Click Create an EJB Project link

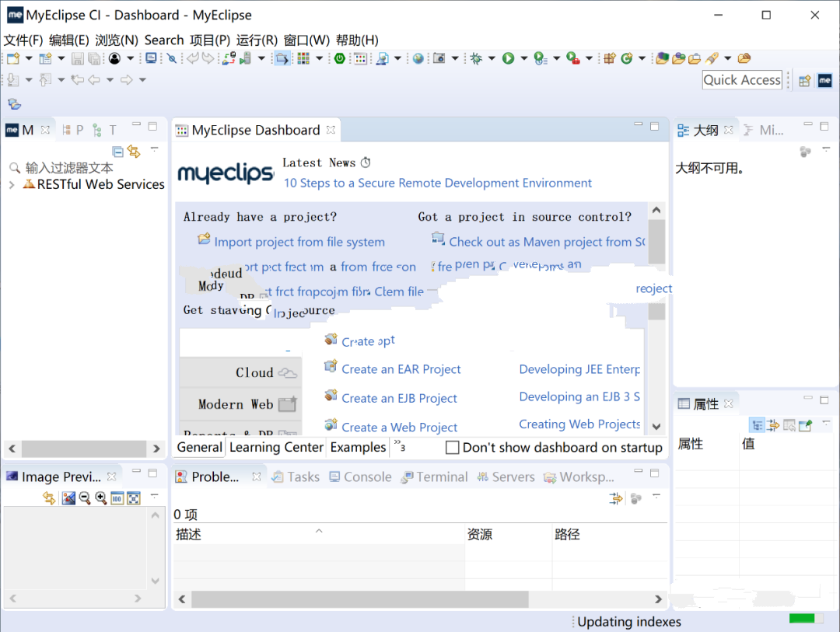tap(399, 399)
